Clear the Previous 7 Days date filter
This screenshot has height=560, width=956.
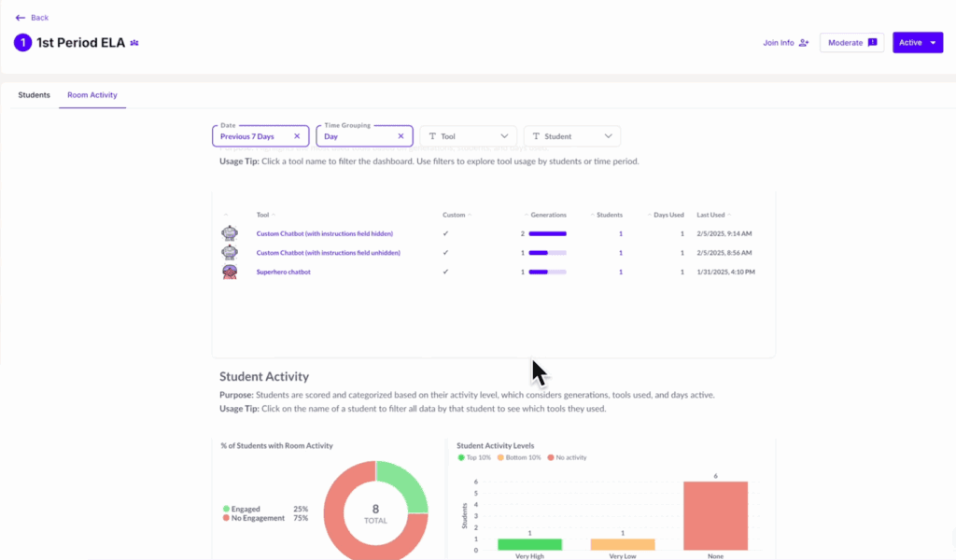pyautogui.click(x=297, y=136)
